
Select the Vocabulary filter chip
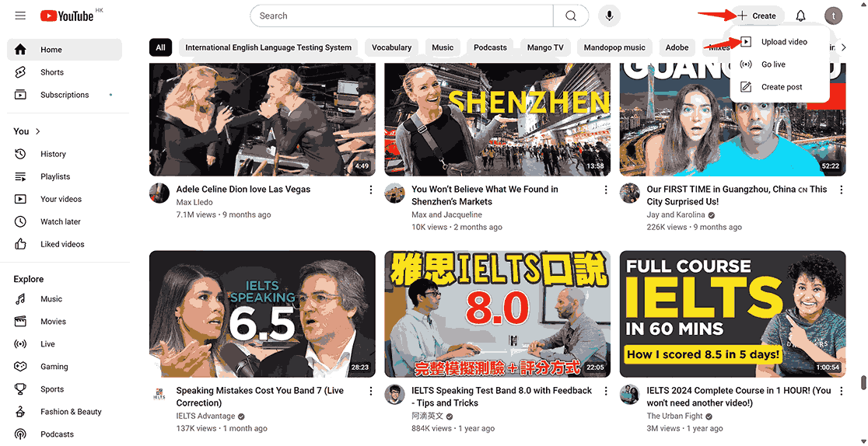[391, 47]
